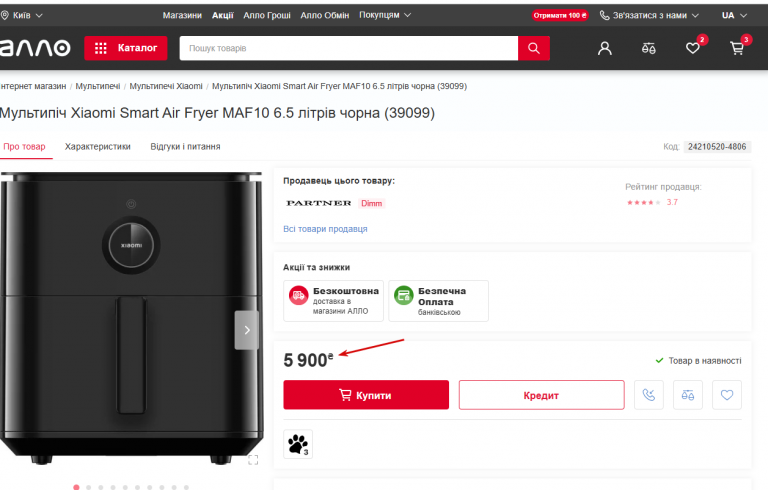Open the Акції menu item
Screen dimensions: 768x490
pos(222,15)
